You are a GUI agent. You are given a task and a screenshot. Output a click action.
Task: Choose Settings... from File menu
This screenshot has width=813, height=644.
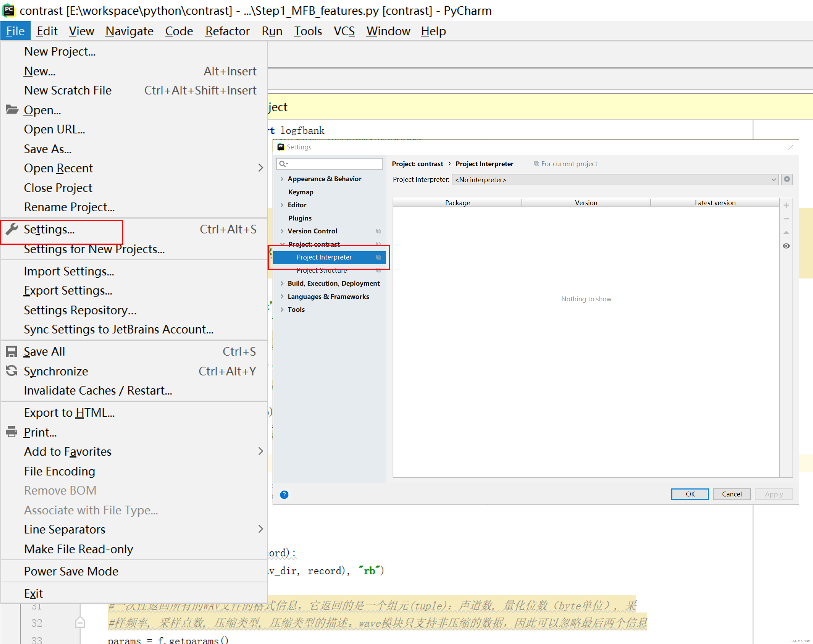pos(134,229)
